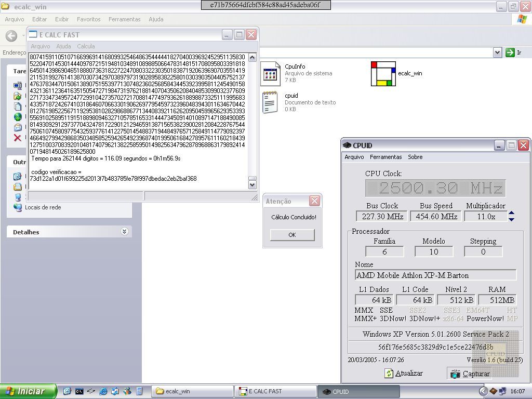This screenshot has width=532, height=399.
Task: Open the MSN Messenger quick launch icon
Action: 127,391
